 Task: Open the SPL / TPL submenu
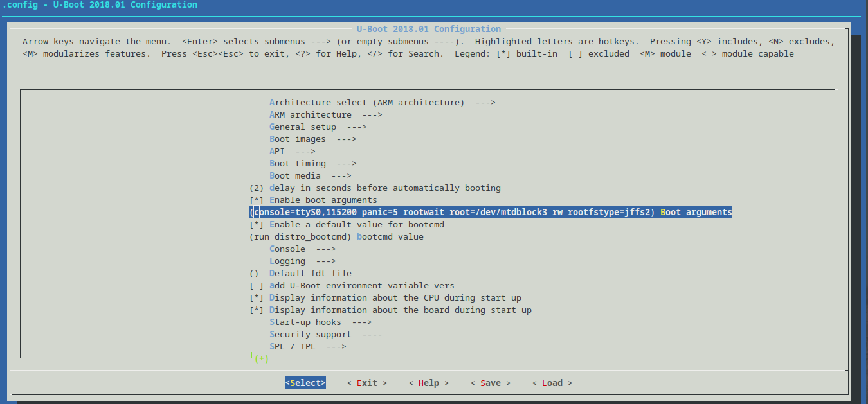tap(308, 347)
